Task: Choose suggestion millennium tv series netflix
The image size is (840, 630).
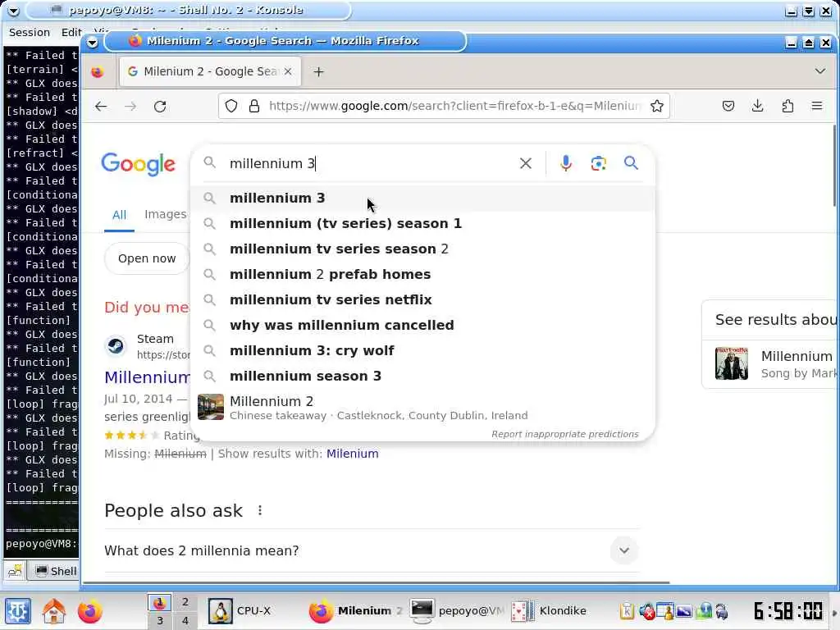Action: click(x=422, y=300)
